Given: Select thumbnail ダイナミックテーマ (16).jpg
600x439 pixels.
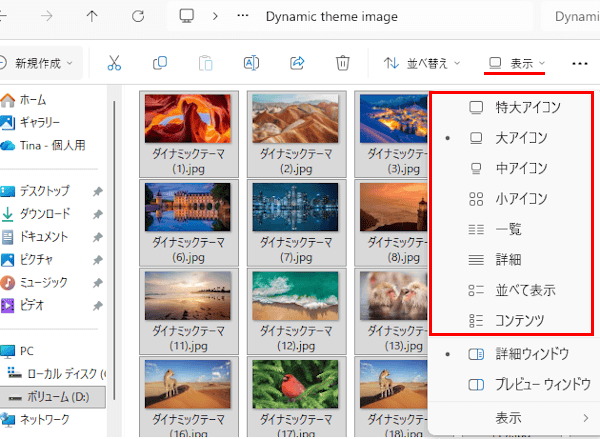Looking at the screenshot, I should (x=189, y=397).
